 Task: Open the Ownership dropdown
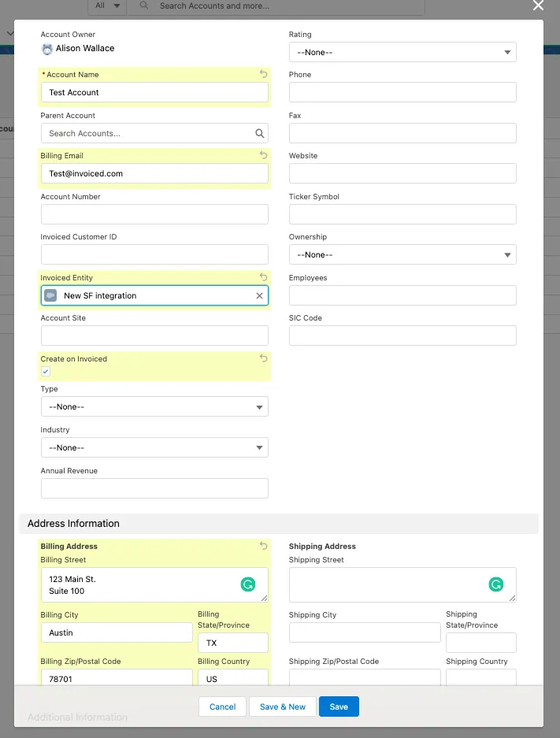[402, 254]
